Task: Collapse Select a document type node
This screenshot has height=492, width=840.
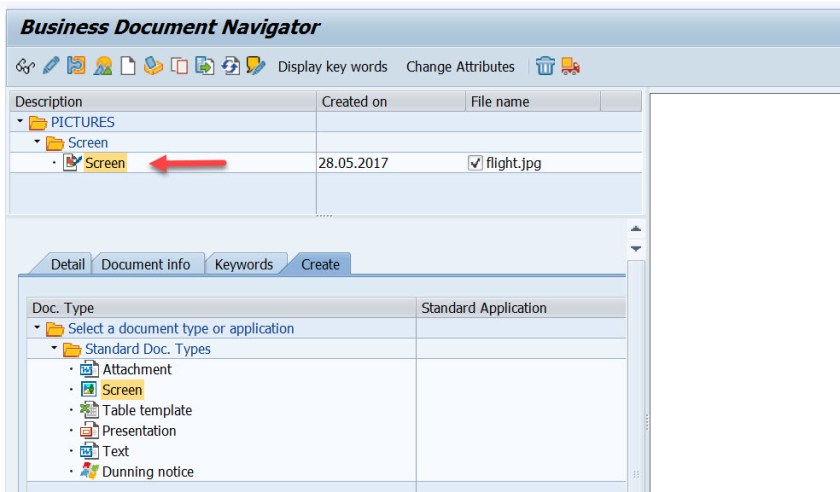Action: 37,328
